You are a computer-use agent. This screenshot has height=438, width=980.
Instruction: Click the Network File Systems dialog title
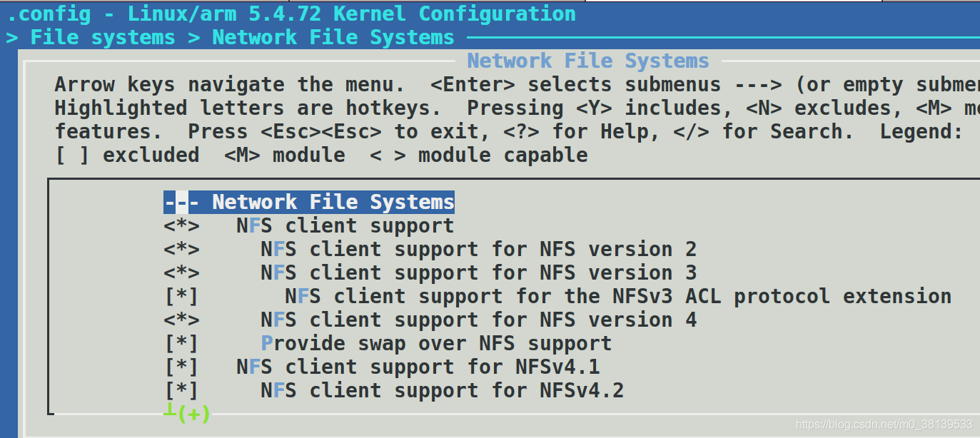(588, 61)
